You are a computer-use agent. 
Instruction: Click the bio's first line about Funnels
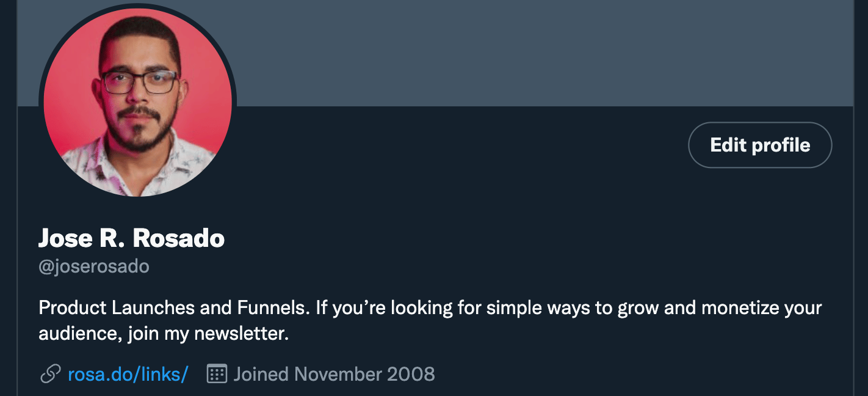(430, 307)
